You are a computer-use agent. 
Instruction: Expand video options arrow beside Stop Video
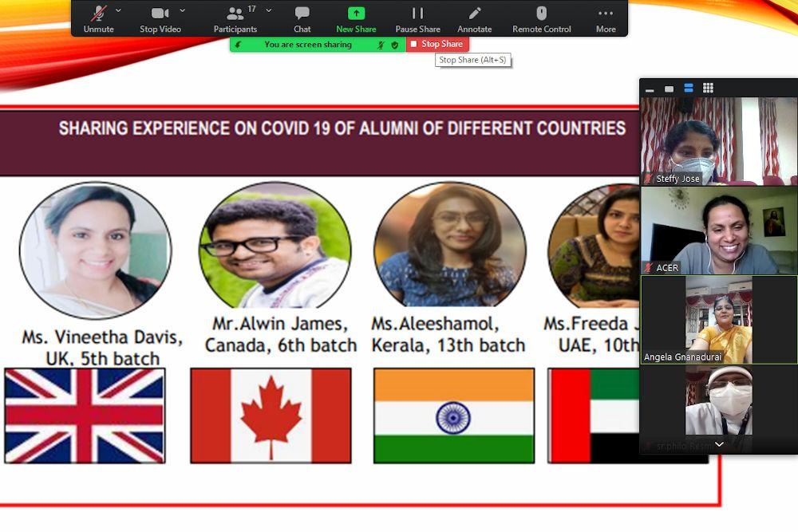[183, 10]
